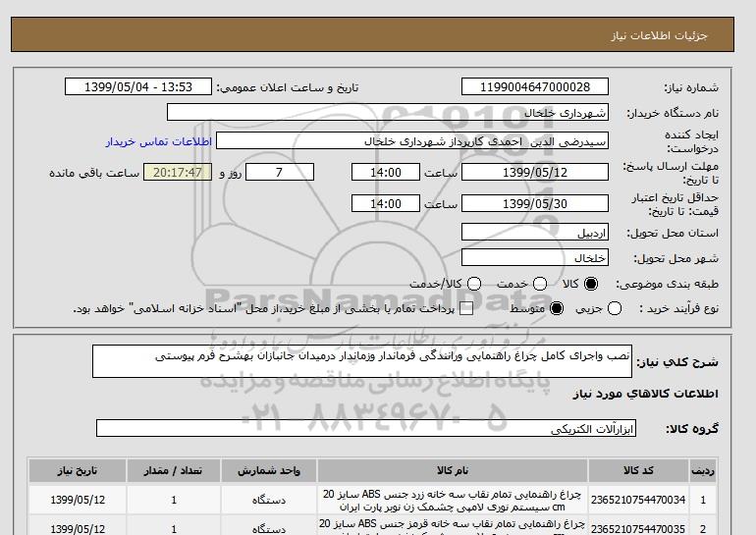Click the response deadline time 14:00 field
The image size is (756, 535).
pyautogui.click(x=386, y=172)
